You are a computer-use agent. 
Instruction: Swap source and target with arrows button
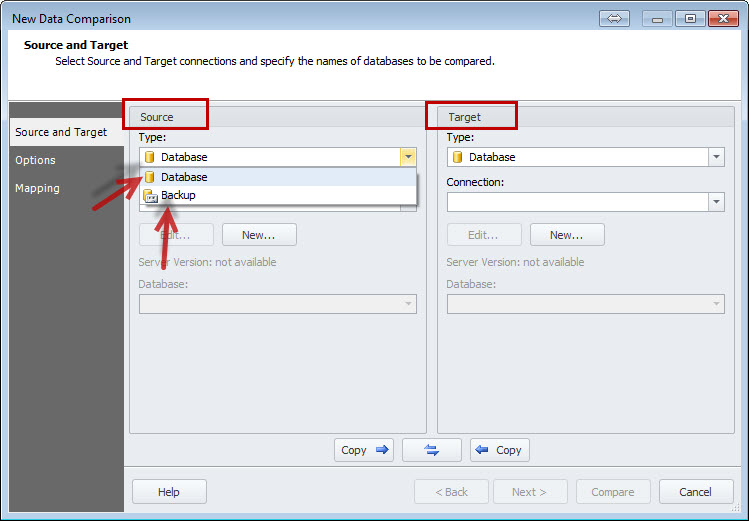coord(432,450)
